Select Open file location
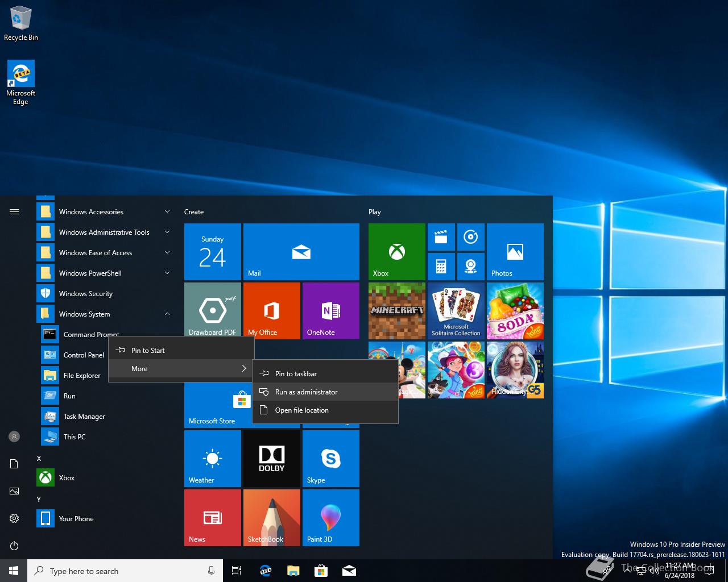This screenshot has height=582, width=728. 325,410
